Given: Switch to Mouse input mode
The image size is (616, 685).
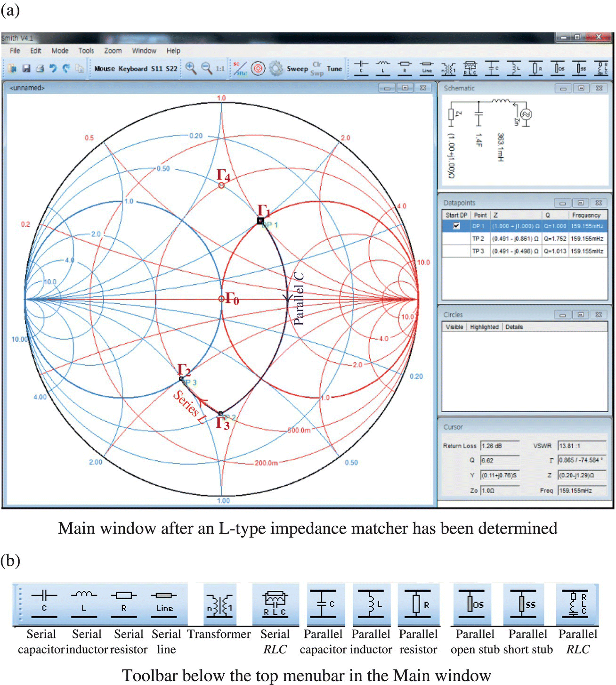Looking at the screenshot, I should tap(105, 69).
